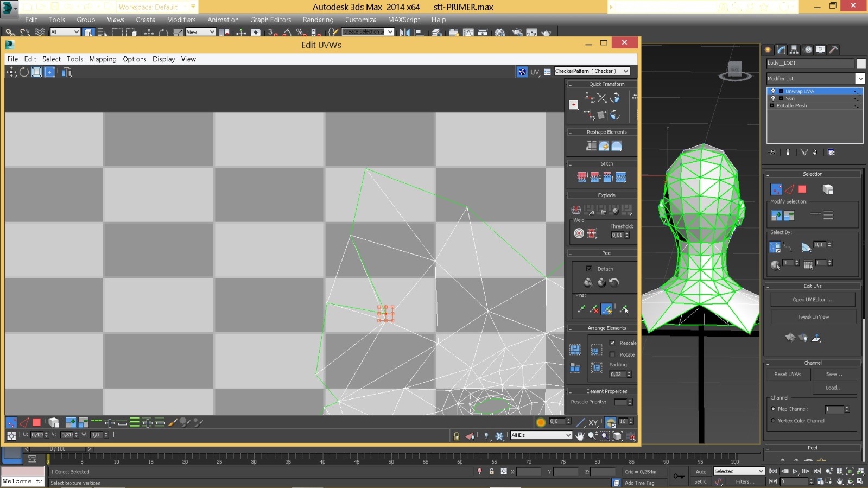Click the Mirror Horizontal tool in Edit UVWs
Screen dimensions: 868x488
67,72
